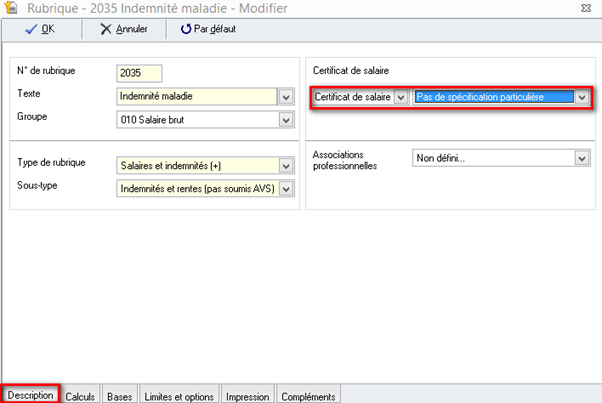The width and height of the screenshot is (602, 403).
Task: Select the Limites et options tab
Action: 180,396
